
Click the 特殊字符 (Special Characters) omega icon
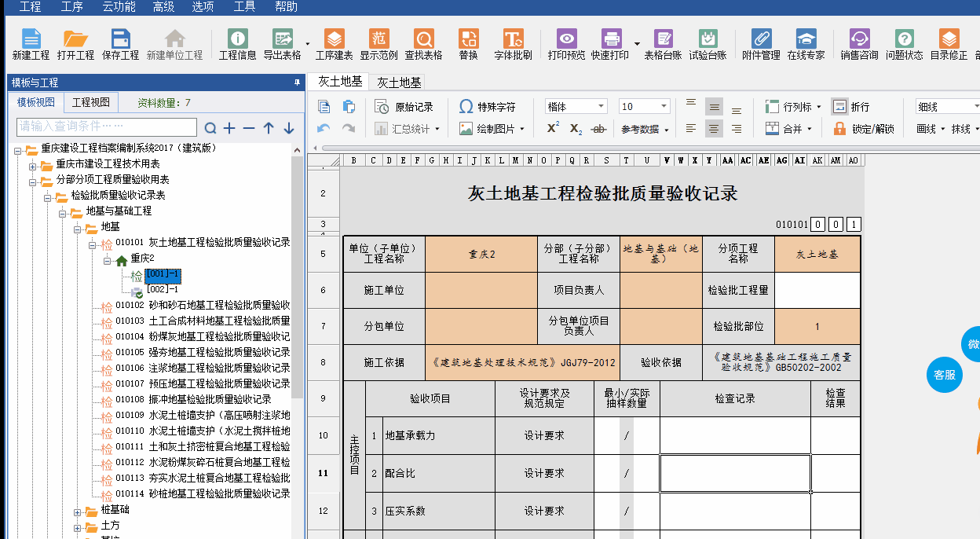pyautogui.click(x=466, y=107)
